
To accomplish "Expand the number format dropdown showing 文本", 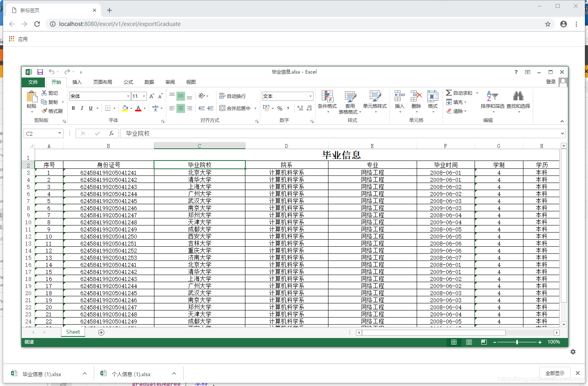I will click(310, 96).
